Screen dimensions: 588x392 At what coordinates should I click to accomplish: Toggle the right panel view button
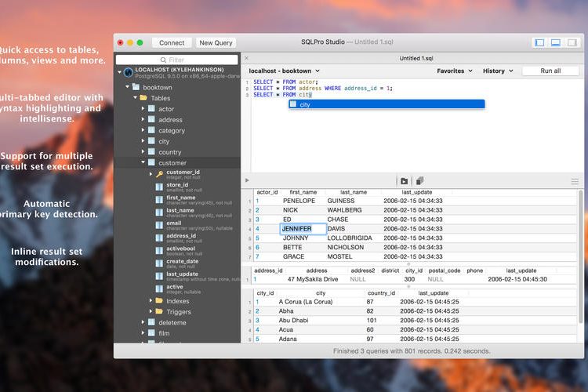(x=573, y=42)
